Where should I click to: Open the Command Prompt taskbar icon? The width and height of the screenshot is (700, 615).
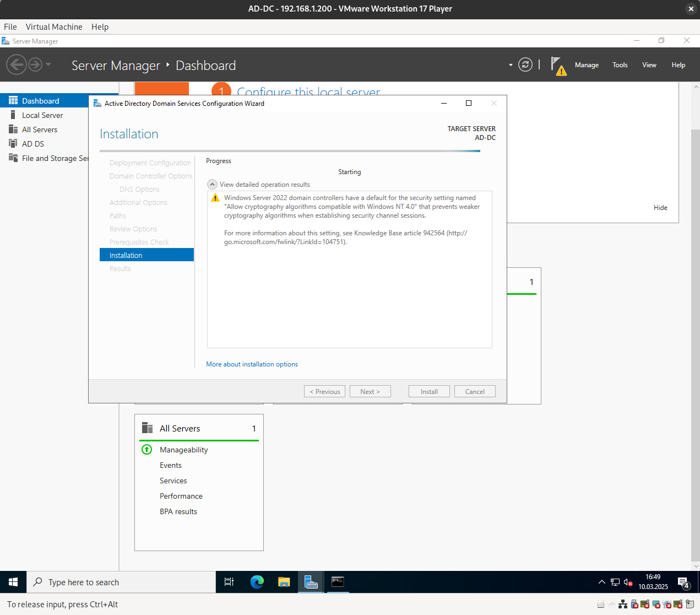338,582
